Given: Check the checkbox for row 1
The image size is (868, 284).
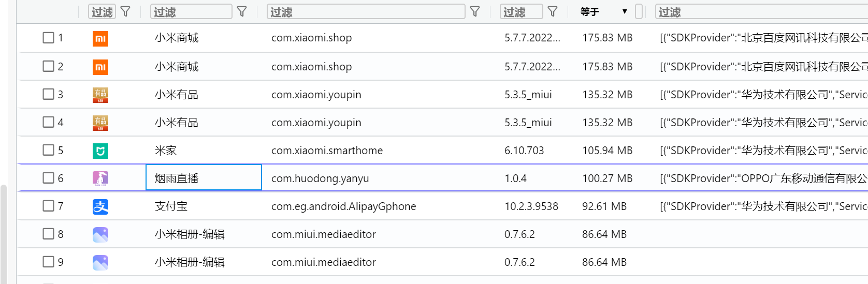Looking at the screenshot, I should [48, 38].
